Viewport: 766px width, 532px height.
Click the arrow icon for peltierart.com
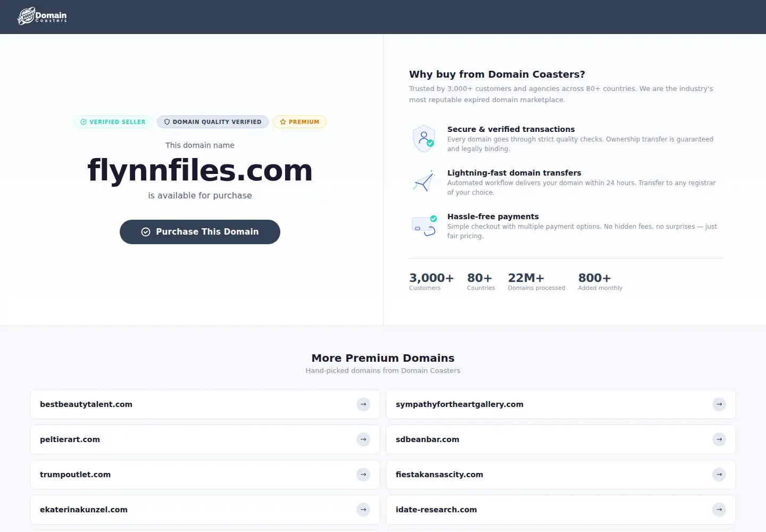363,439
